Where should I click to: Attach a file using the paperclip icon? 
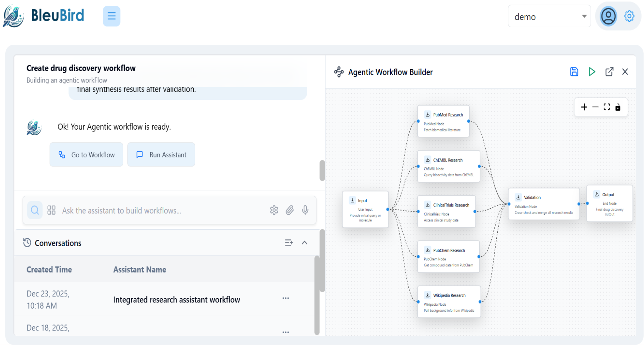coord(290,210)
